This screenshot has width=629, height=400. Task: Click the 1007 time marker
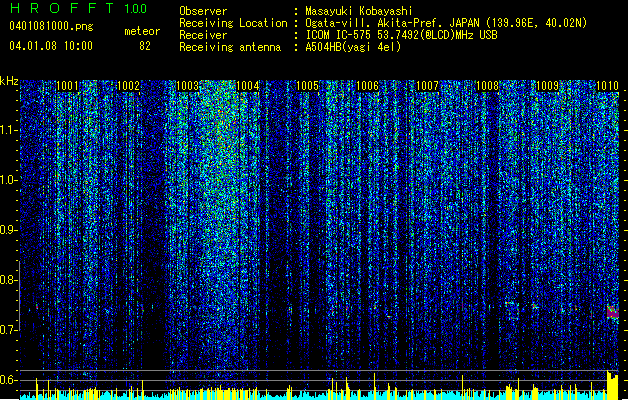428,86
